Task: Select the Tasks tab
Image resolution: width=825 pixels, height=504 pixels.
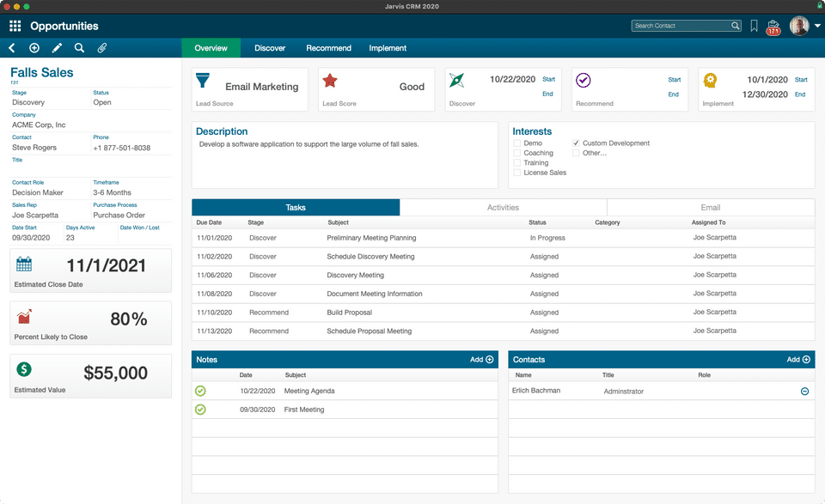Action: pyautogui.click(x=296, y=208)
